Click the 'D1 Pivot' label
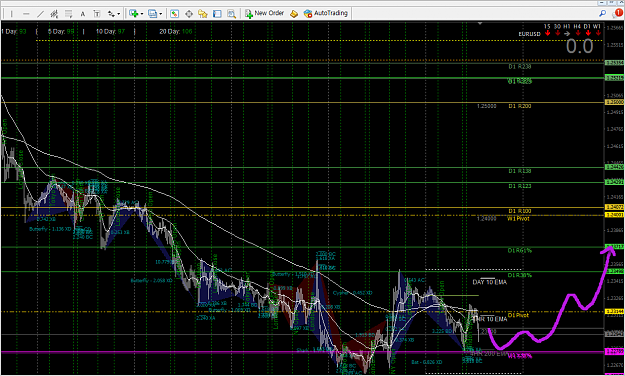Image resolution: width=625 pixels, height=376 pixels. (x=519, y=315)
